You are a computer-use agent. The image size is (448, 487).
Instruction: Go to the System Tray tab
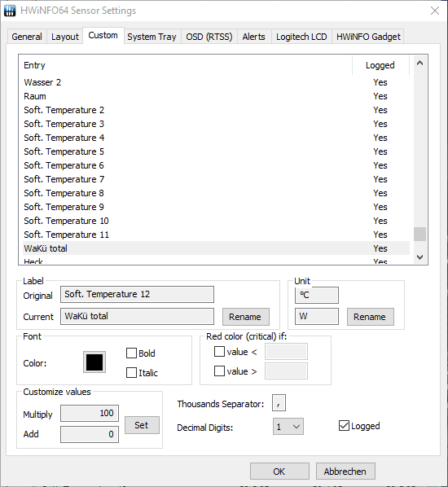tap(152, 37)
